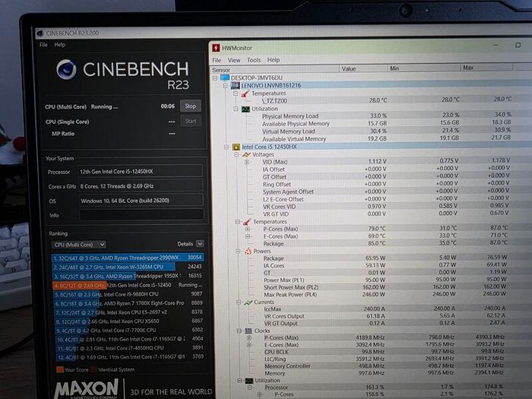
Task: Open the HWMonitor Tools menu
Action: [x=254, y=60]
